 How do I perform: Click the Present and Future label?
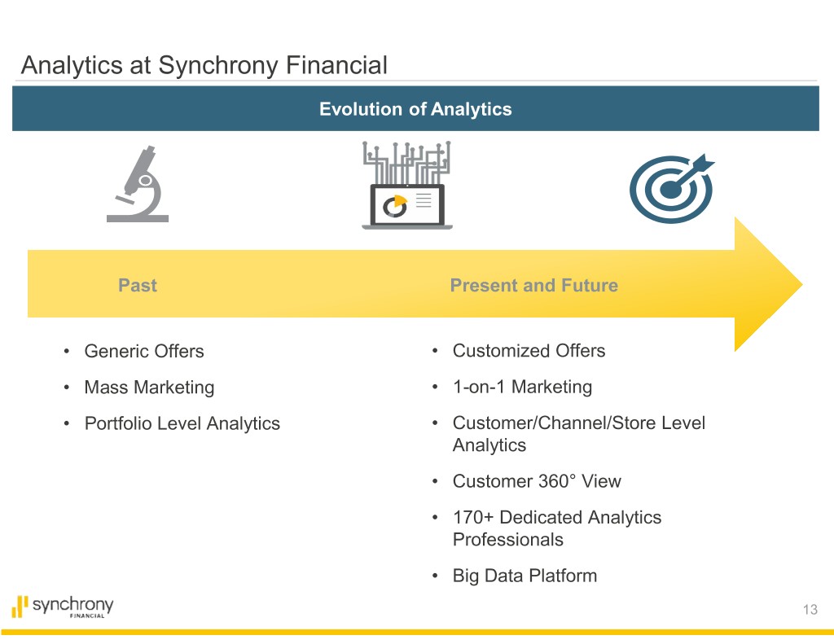click(x=533, y=285)
